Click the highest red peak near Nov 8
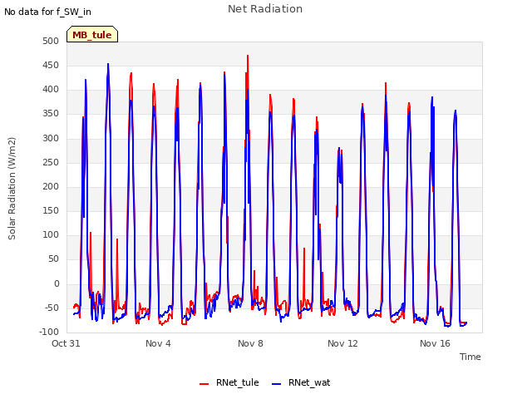Viewport: 532px width, 399px height. tap(248, 56)
